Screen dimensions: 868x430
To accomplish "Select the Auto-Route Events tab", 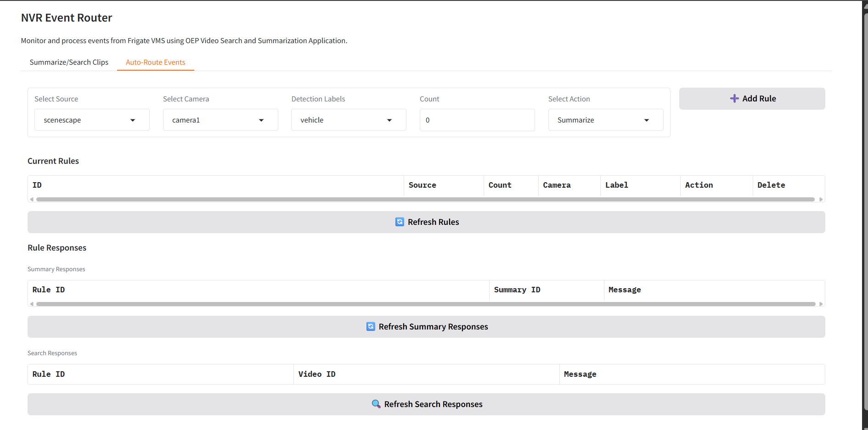I will pos(156,62).
